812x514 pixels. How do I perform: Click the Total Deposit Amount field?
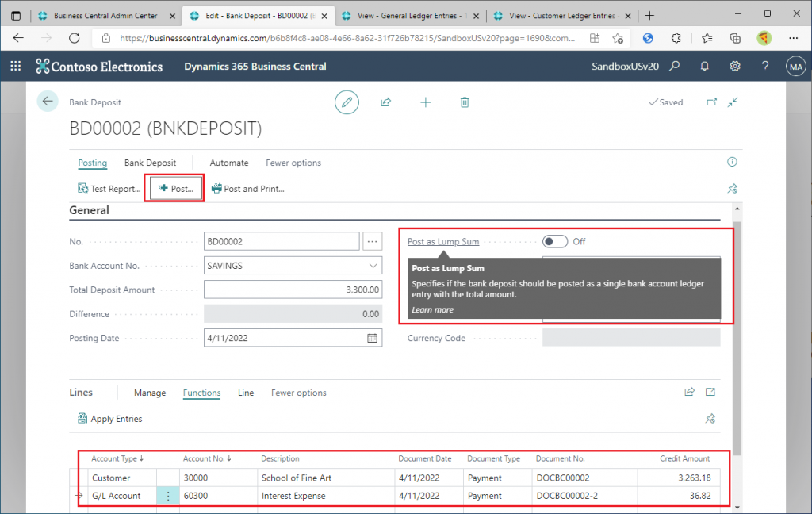tap(293, 290)
